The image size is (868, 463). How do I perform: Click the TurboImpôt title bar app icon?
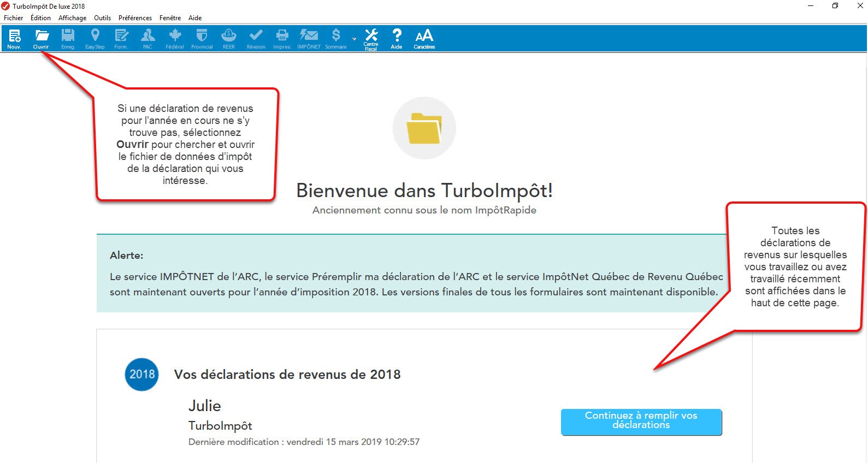[x=5, y=6]
